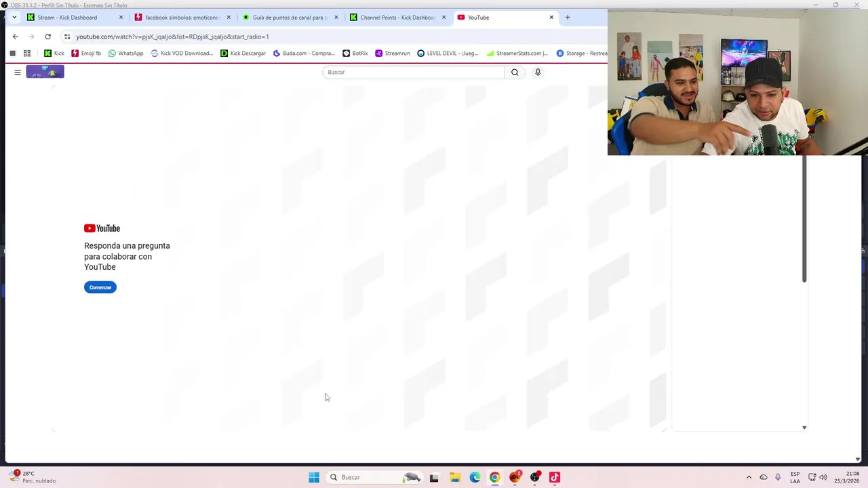868x488 pixels.
Task: Open Microsoft Edge from the taskbar
Action: (x=475, y=477)
